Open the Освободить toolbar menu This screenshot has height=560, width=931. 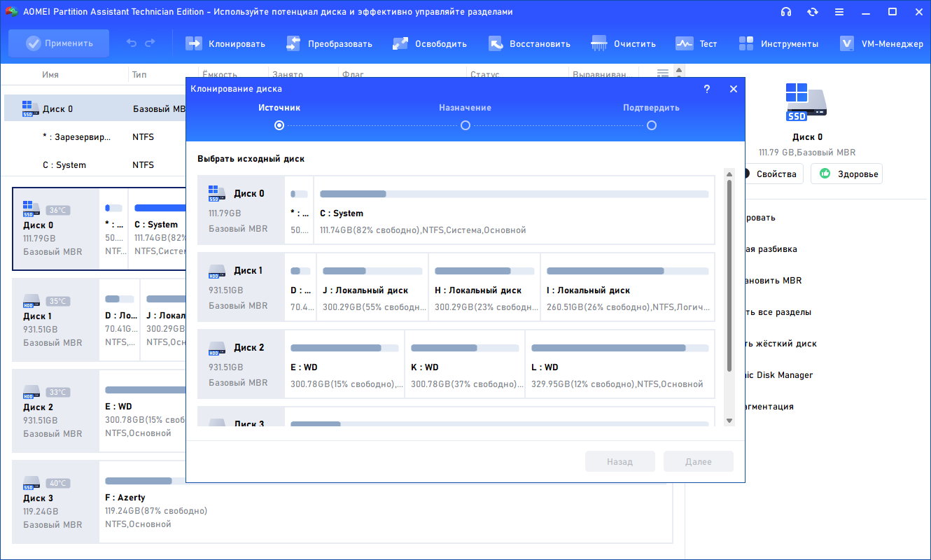(x=430, y=43)
